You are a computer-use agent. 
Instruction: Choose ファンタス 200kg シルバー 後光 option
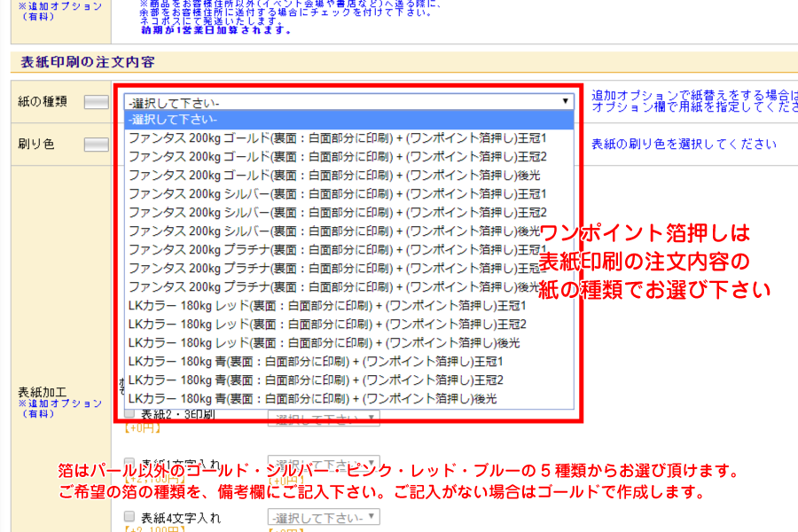(349, 231)
